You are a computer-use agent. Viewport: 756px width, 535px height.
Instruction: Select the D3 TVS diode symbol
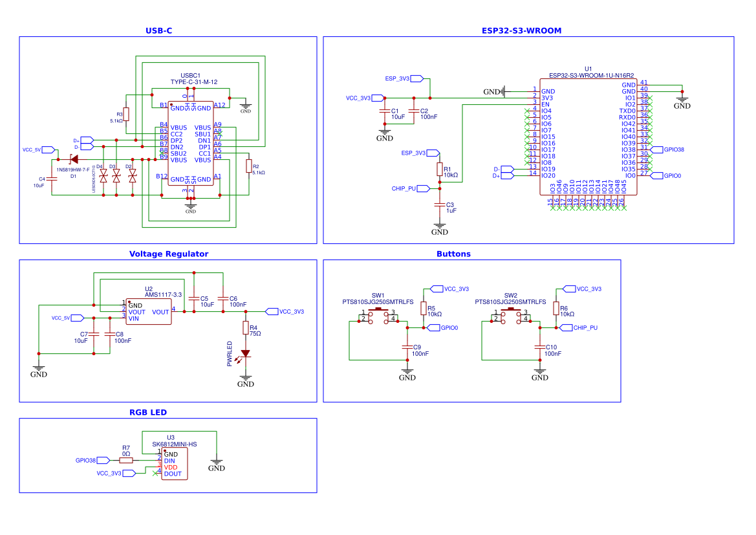[x=116, y=176]
